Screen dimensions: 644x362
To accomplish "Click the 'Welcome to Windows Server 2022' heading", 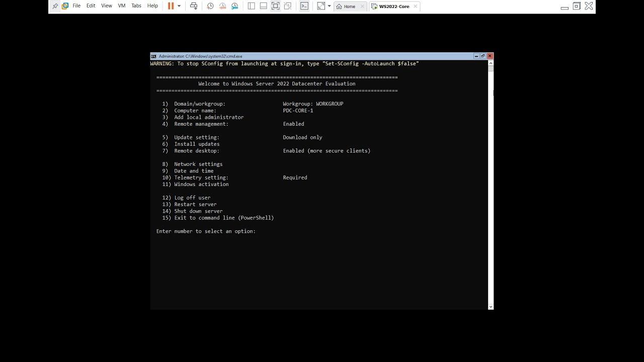I will [277, 84].
